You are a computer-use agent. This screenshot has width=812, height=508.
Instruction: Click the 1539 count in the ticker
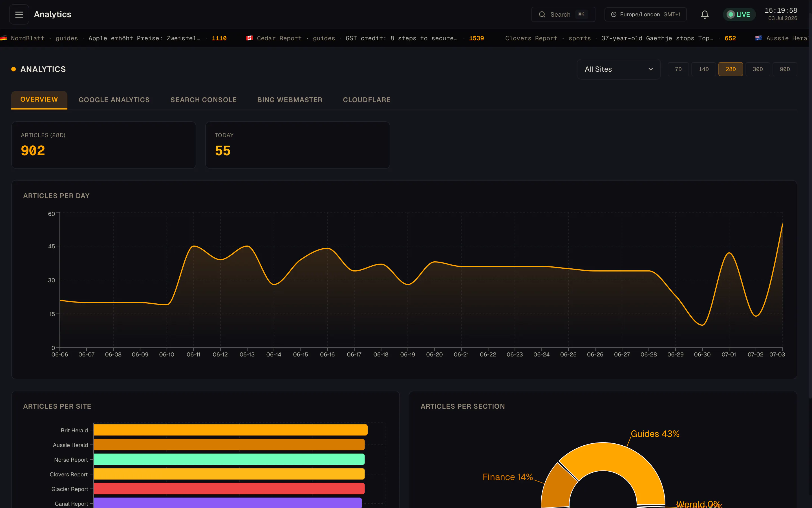click(476, 38)
